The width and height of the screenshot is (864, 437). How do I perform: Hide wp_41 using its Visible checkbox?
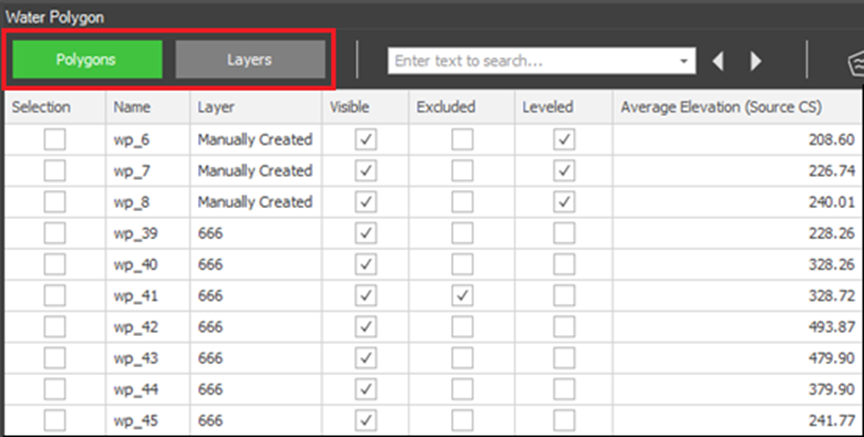coord(366,295)
